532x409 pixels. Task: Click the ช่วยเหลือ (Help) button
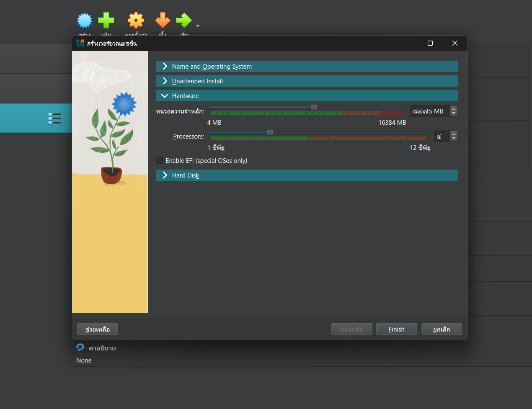[97, 329]
